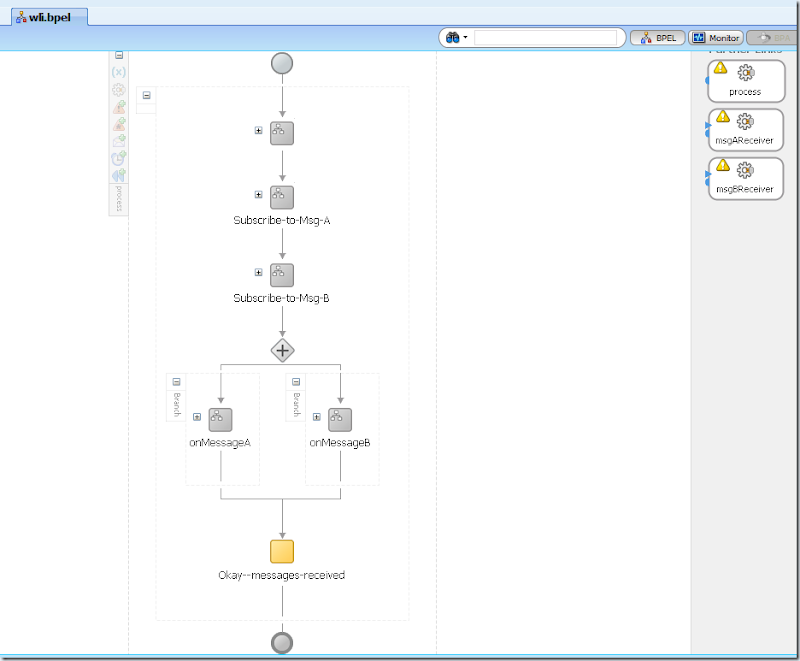Open the binoculars search dropdown
Viewport: 800px width, 661px height.
[x=457, y=38]
